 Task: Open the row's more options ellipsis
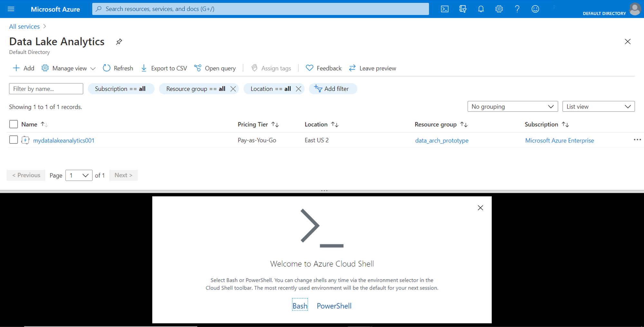pos(637,140)
